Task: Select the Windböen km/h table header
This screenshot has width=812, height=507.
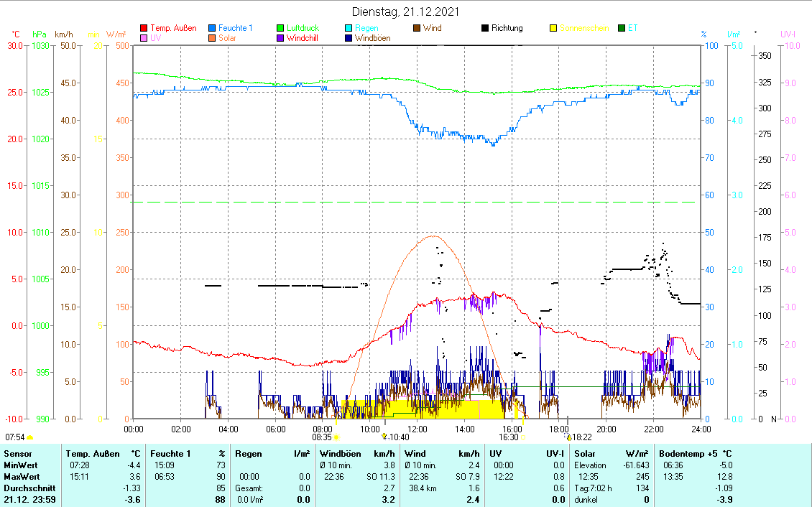Action: [x=356, y=454]
